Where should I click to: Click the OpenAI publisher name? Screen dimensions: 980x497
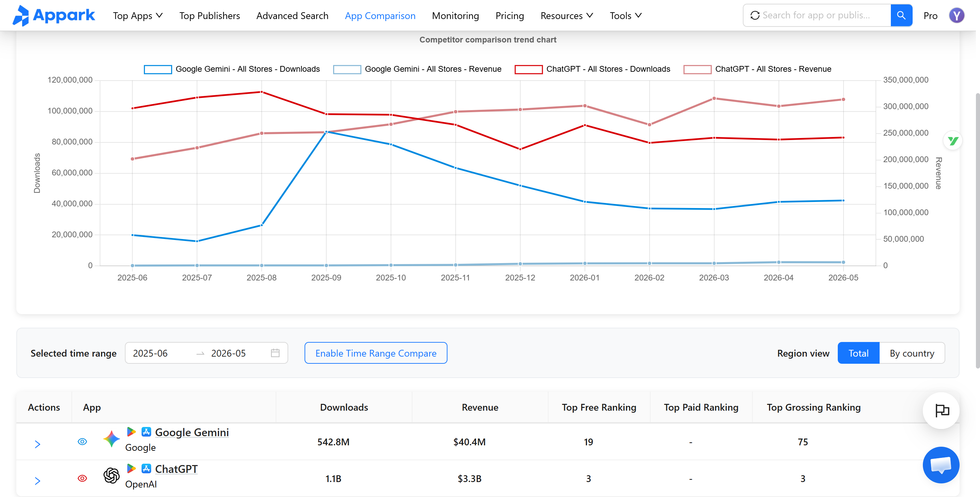141,484
